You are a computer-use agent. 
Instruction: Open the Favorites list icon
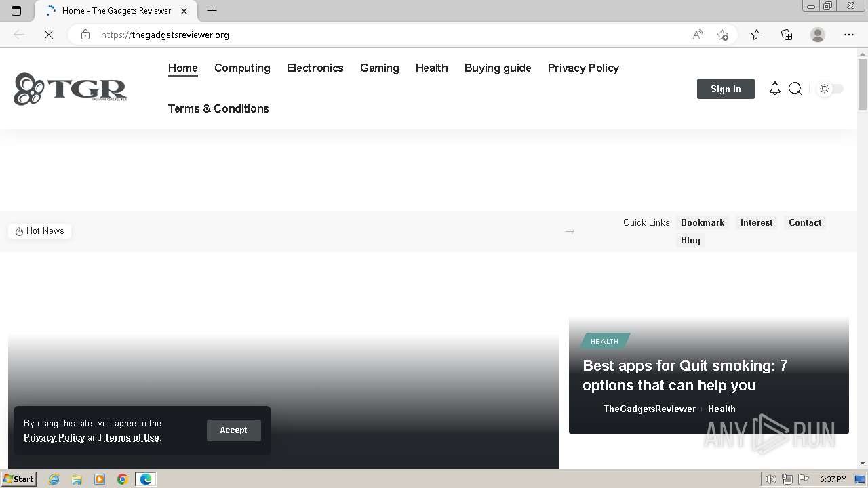(757, 35)
